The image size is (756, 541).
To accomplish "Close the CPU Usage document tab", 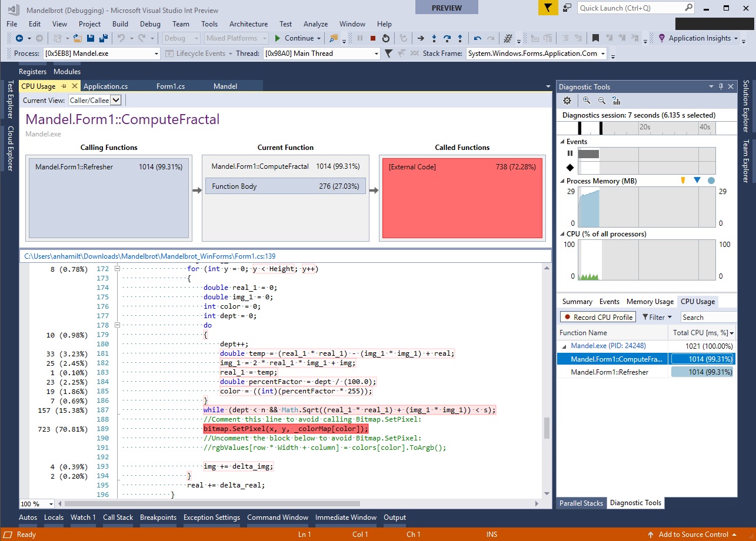I will (74, 86).
